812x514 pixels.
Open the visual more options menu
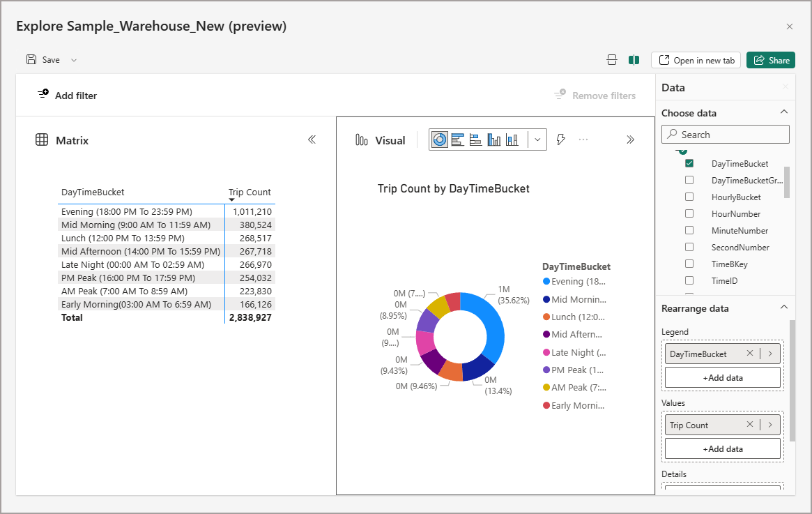pos(583,139)
